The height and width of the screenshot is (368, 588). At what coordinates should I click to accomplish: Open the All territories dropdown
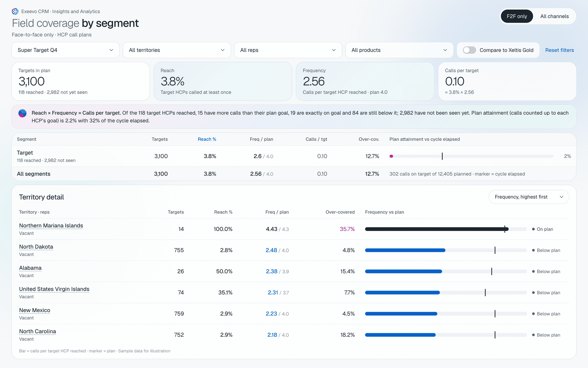tap(177, 50)
